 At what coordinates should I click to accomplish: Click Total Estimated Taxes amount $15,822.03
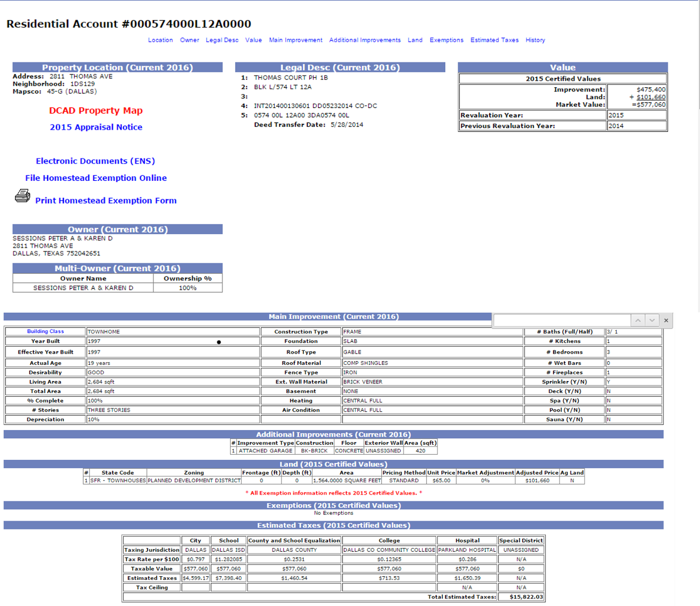[526, 597]
